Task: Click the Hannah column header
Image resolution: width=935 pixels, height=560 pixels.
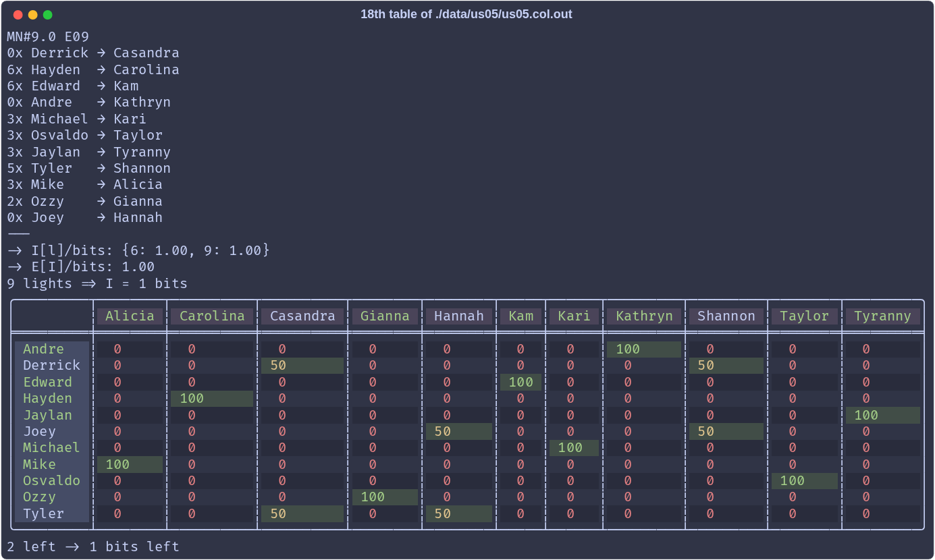Action: pos(459,316)
